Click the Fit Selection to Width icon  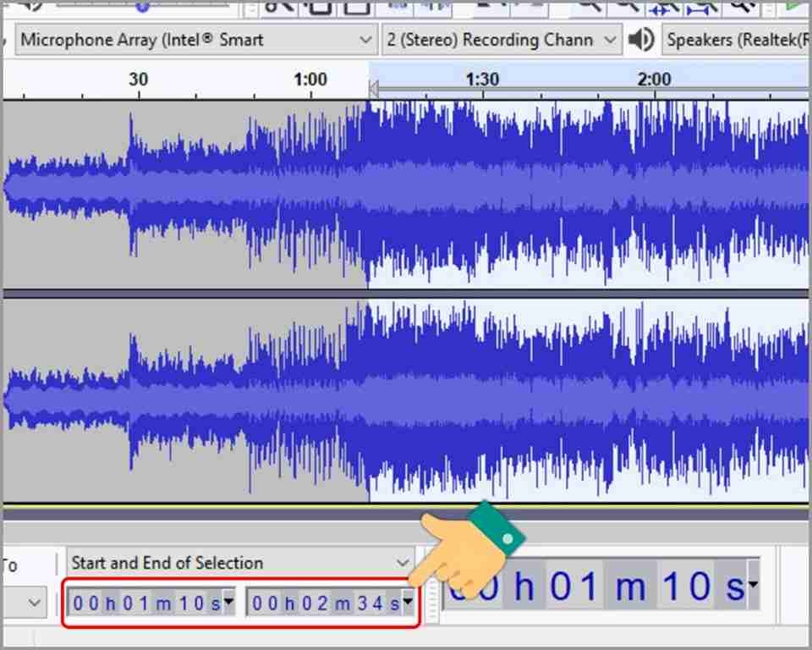pos(665,6)
